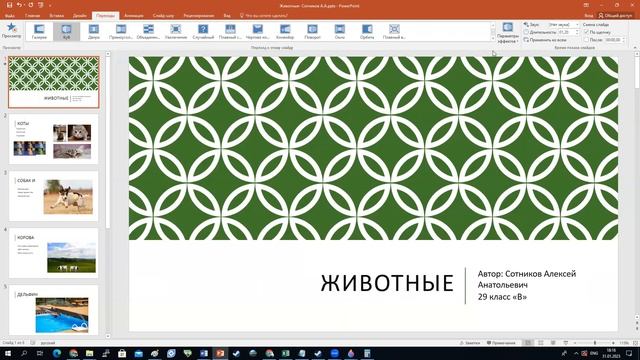Click the author subtitle text on slide
The image size is (640, 360).
(x=527, y=285)
